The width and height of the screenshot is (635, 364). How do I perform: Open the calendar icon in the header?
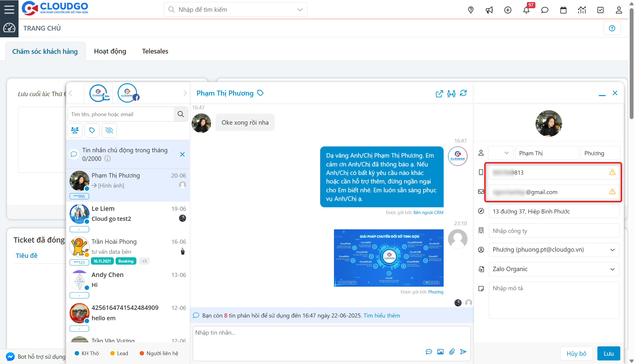[x=563, y=10]
